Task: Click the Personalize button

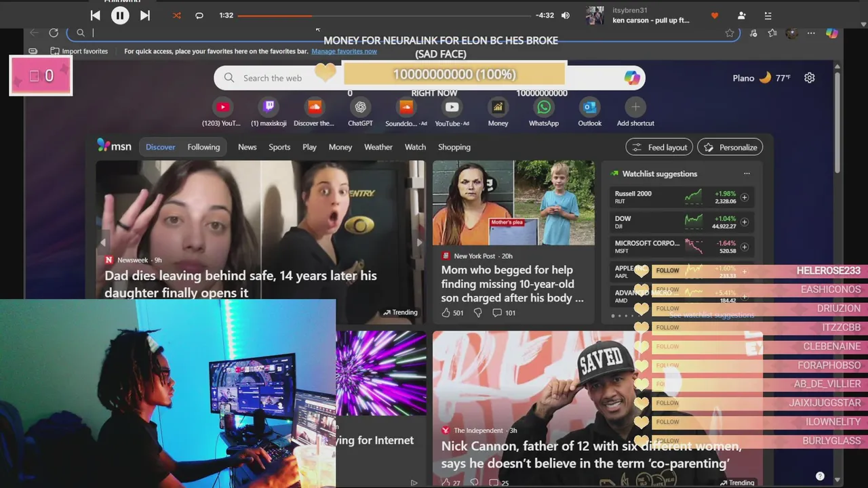Action: coord(730,147)
